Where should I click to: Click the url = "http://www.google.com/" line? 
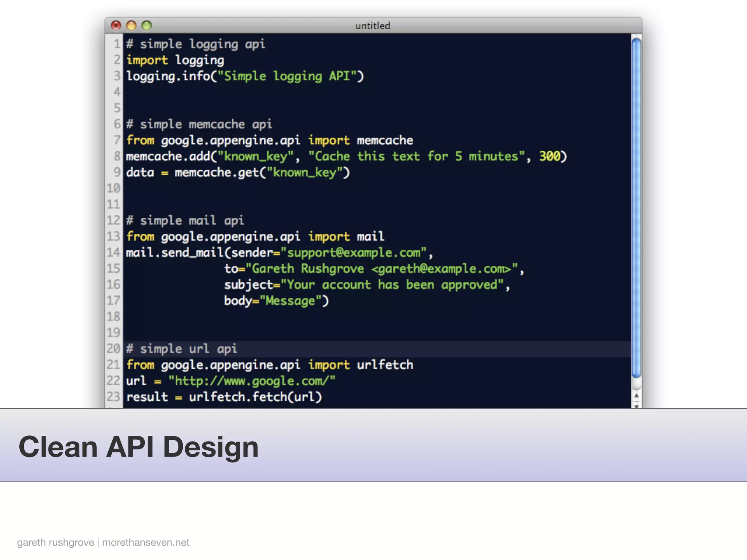[x=231, y=381]
